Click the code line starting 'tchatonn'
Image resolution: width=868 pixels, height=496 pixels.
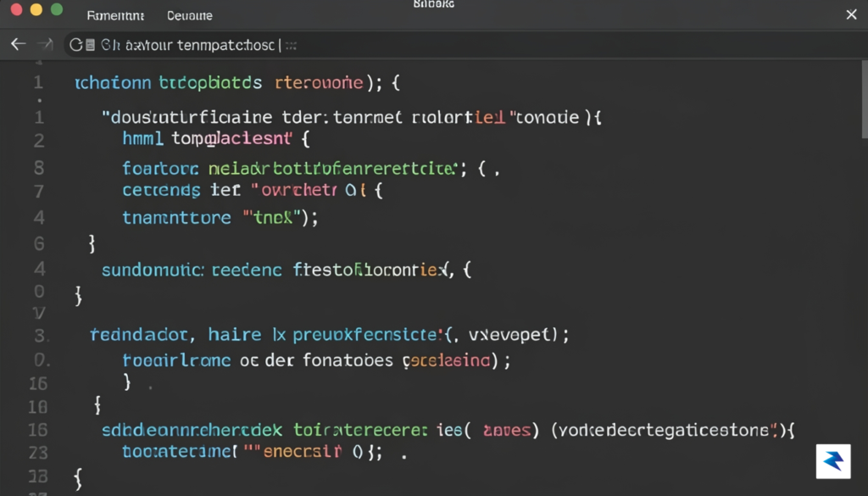pyautogui.click(x=237, y=83)
